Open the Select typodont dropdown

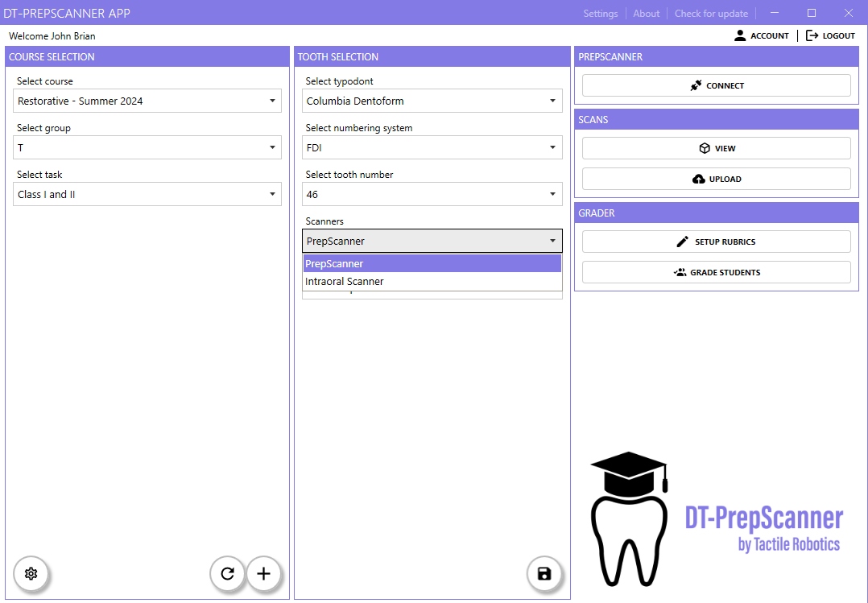click(x=432, y=101)
